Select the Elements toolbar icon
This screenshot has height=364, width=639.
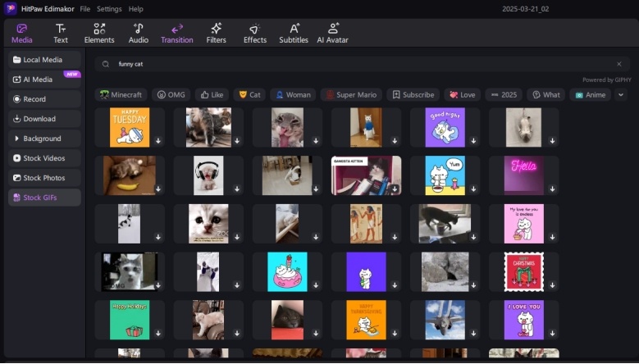(99, 33)
